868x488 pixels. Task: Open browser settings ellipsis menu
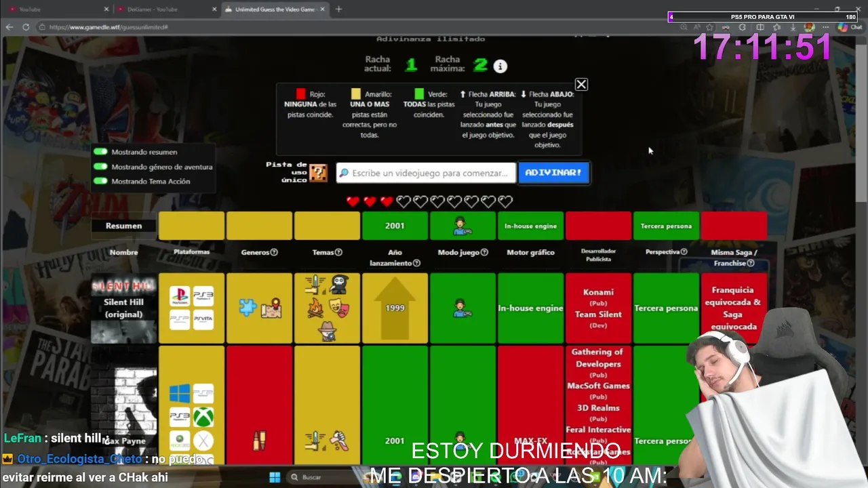tap(826, 27)
